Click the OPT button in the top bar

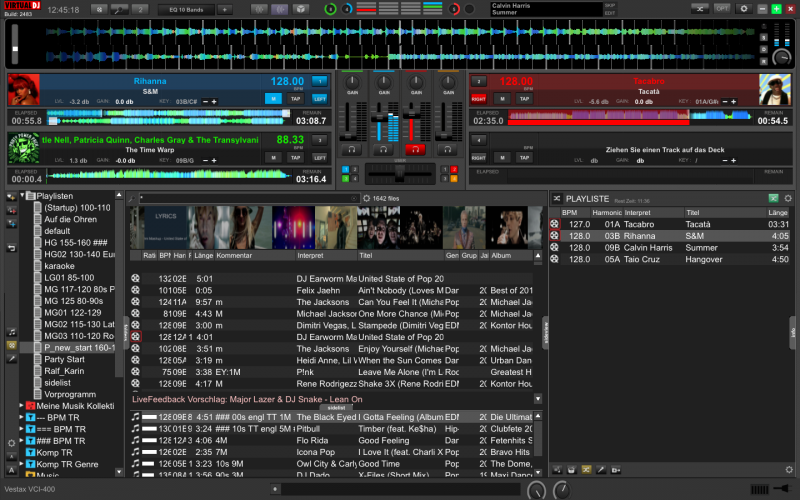pyautogui.click(x=721, y=9)
